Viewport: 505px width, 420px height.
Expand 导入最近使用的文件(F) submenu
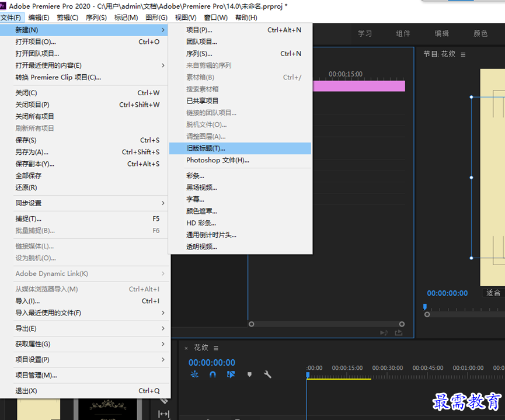(x=84, y=313)
